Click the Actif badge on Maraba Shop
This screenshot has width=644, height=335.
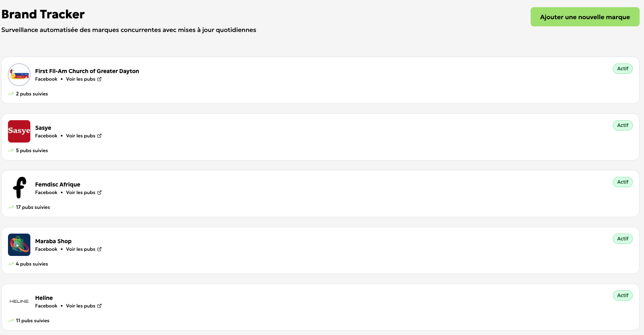tap(622, 239)
